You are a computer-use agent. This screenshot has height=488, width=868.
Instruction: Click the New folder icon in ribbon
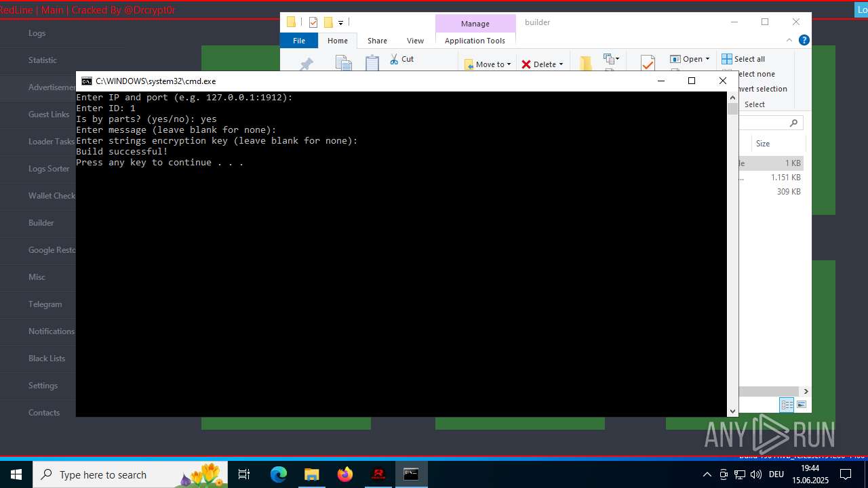point(586,64)
